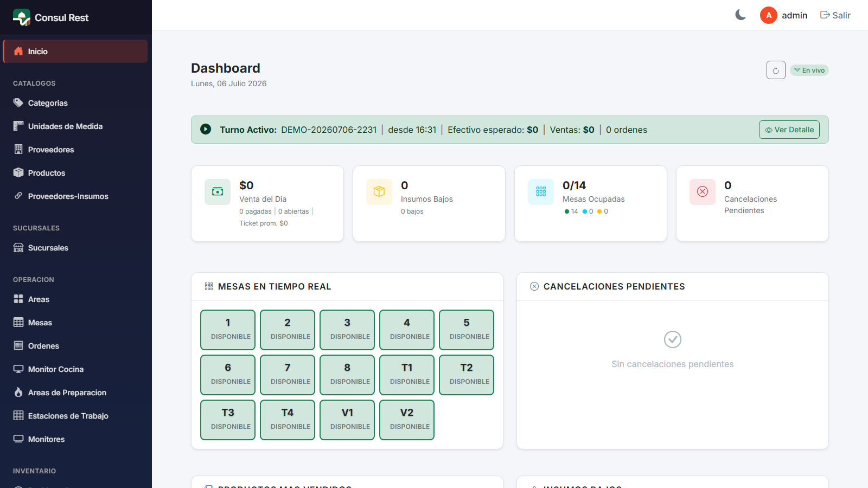Click "Ticket prom. $0" text
The height and width of the screenshot is (488, 868).
click(264, 223)
